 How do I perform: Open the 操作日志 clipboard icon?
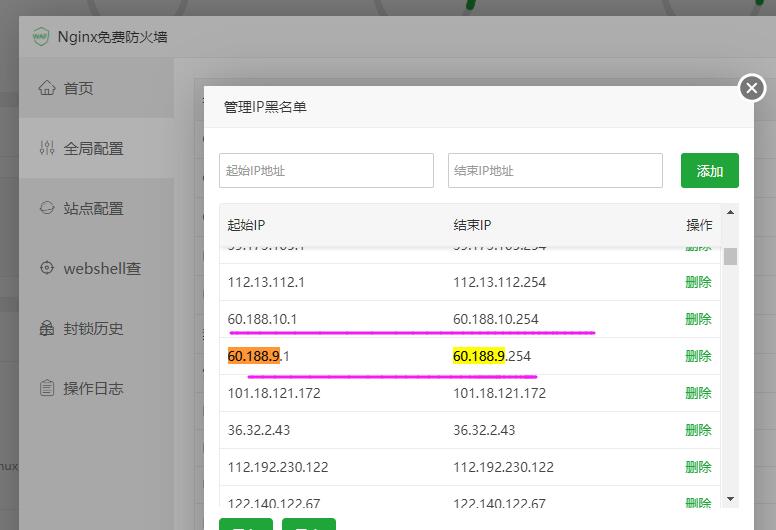point(47,388)
